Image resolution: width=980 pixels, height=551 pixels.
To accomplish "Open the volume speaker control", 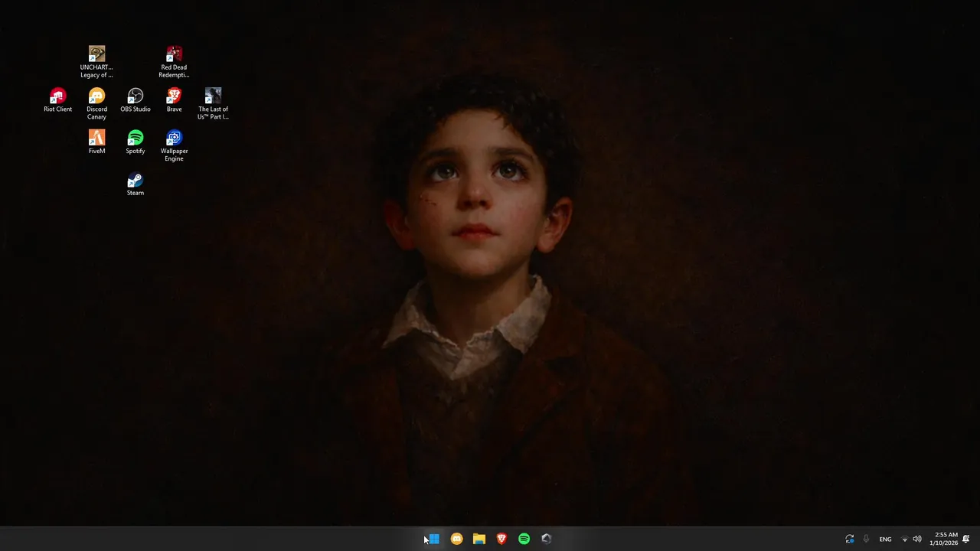I will click(917, 539).
